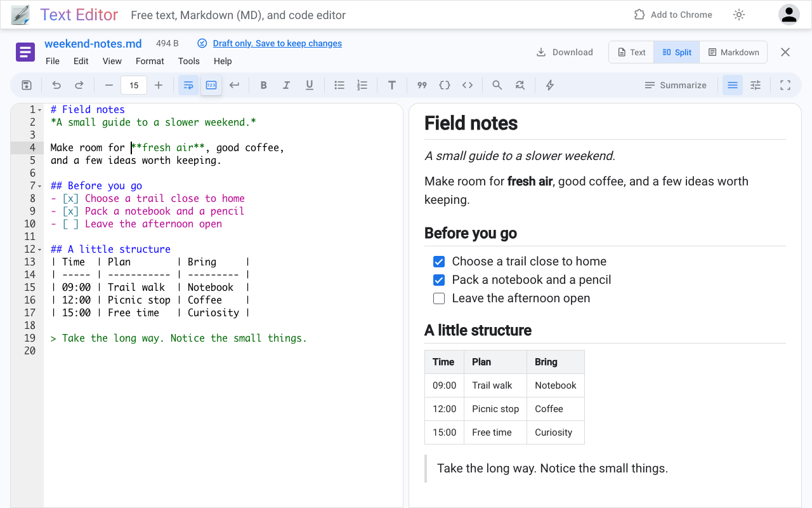Switch to the Markdown view tab
The image size is (812, 508).
pyautogui.click(x=733, y=52)
